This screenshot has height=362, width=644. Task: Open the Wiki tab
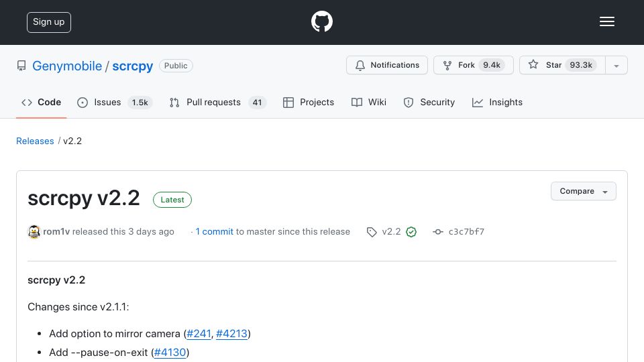(x=369, y=102)
